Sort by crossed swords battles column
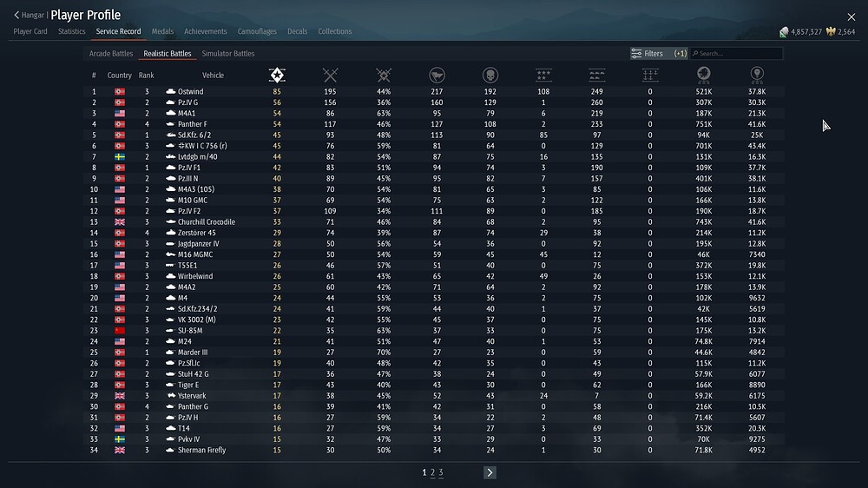 [330, 76]
